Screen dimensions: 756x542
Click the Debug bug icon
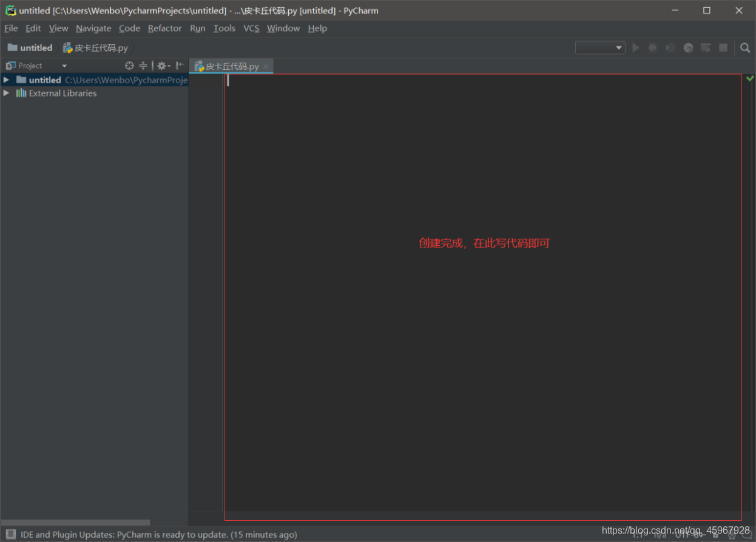point(653,47)
